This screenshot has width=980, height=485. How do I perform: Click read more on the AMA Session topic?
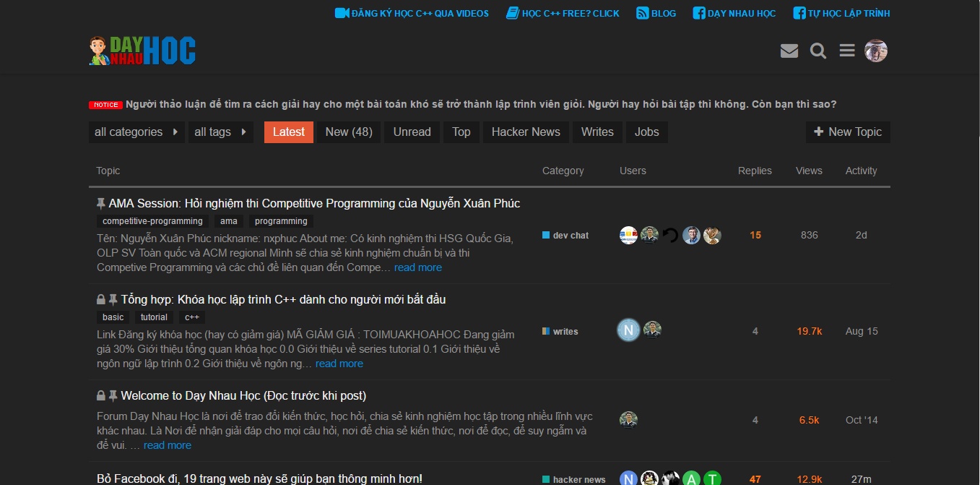pos(417,267)
